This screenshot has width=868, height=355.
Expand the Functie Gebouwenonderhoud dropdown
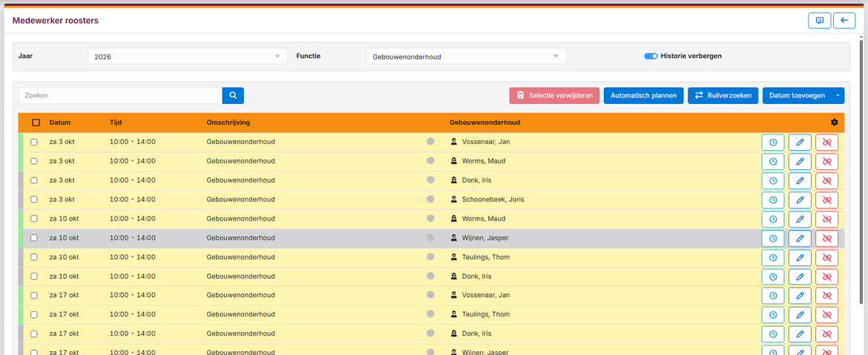click(x=466, y=56)
